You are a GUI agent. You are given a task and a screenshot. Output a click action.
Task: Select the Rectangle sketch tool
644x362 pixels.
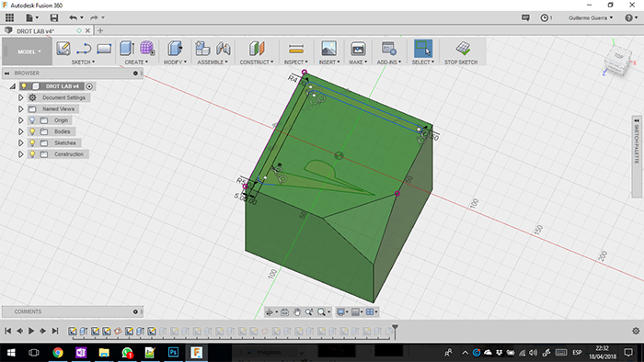point(104,49)
